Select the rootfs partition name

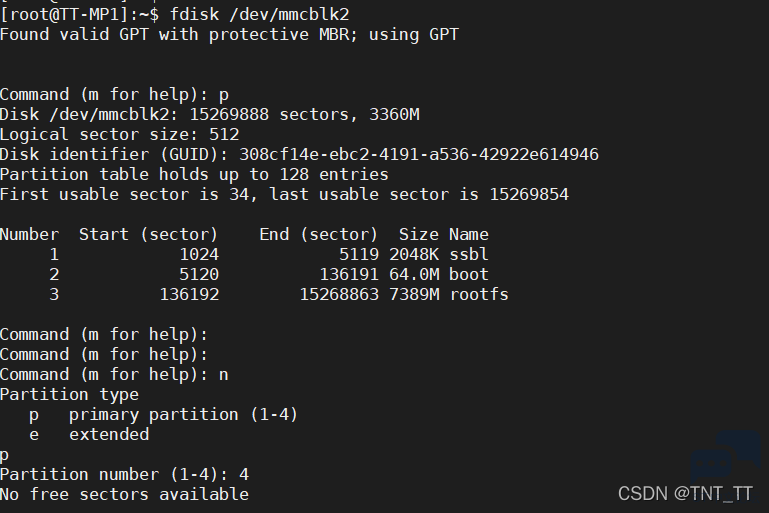tap(479, 295)
